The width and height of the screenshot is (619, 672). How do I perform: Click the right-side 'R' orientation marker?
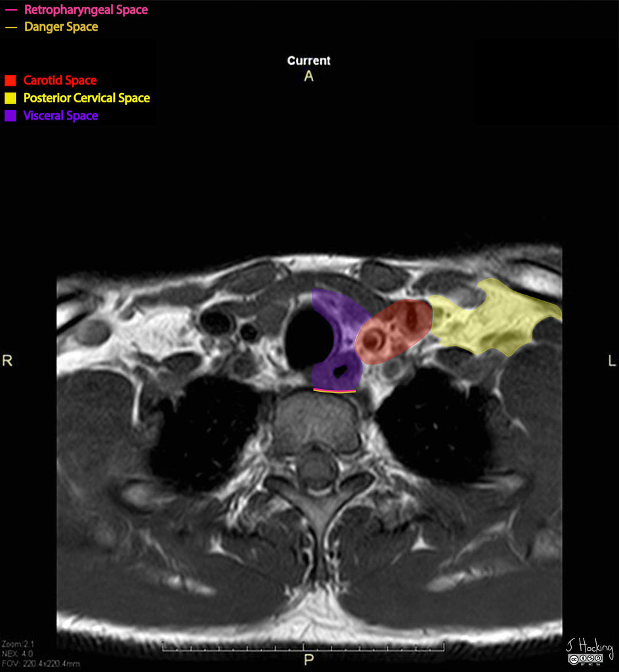(x=7, y=361)
